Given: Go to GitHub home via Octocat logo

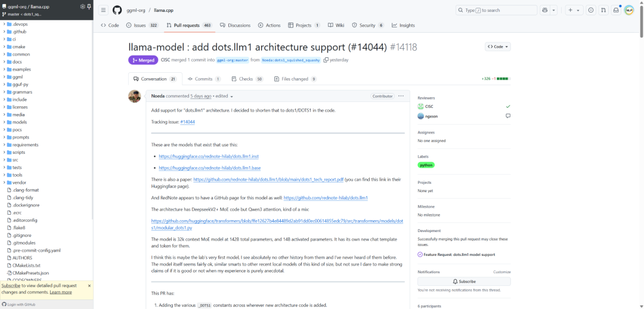Looking at the screenshot, I should (117, 10).
